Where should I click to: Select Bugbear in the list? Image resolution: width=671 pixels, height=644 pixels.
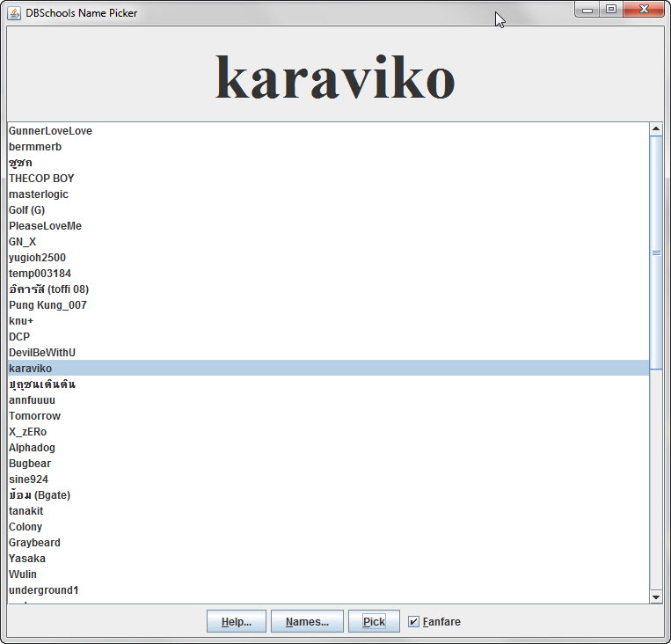328,464
